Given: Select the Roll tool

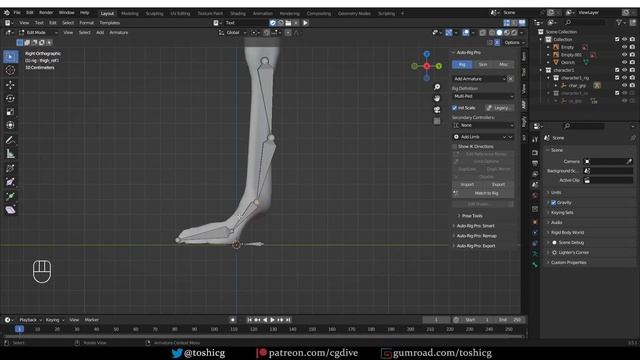Looking at the screenshot, I should (x=10, y=168).
